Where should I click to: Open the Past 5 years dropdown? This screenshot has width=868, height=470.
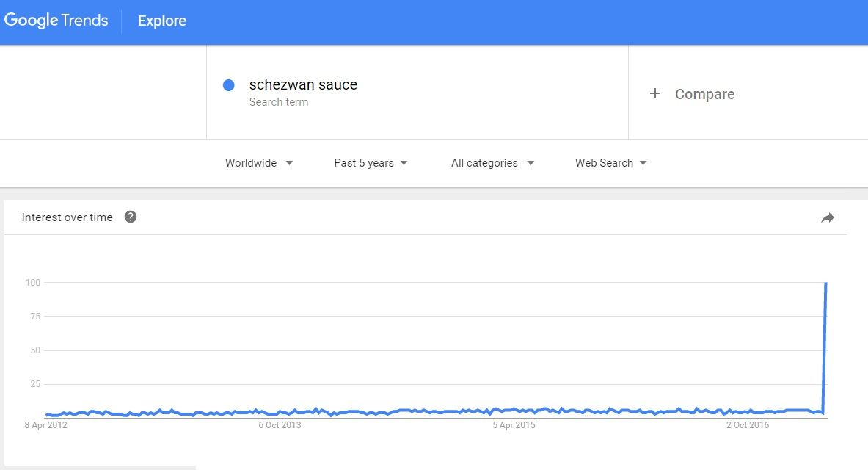pyautogui.click(x=371, y=163)
